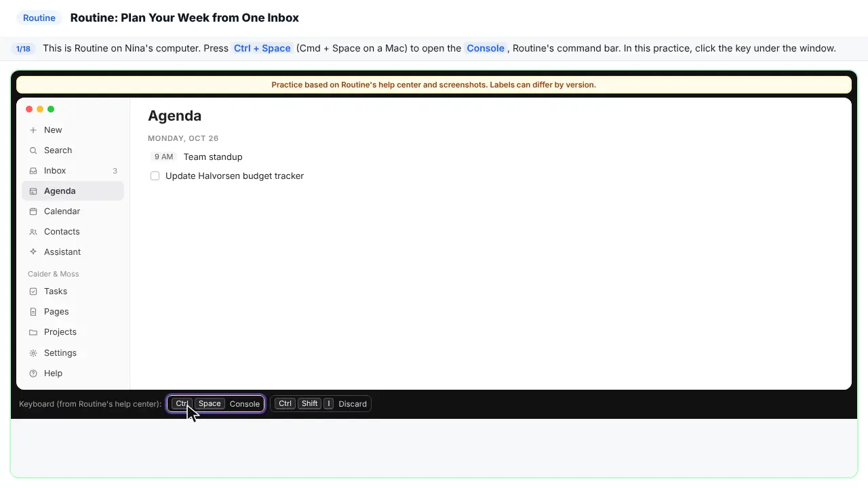This screenshot has width=868, height=488.
Task: Click the Ctrl key in Console shortcut
Action: point(182,404)
